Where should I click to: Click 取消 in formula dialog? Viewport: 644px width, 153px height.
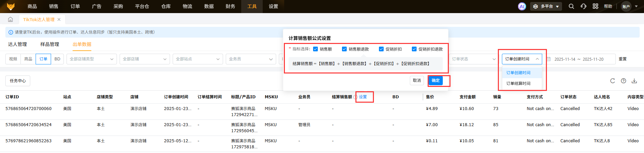pyautogui.click(x=417, y=81)
